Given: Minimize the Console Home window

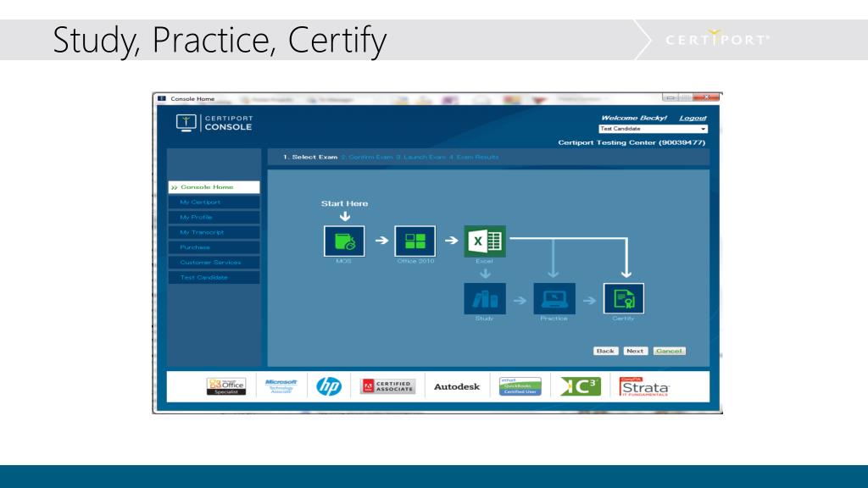Looking at the screenshot, I should (670, 97).
